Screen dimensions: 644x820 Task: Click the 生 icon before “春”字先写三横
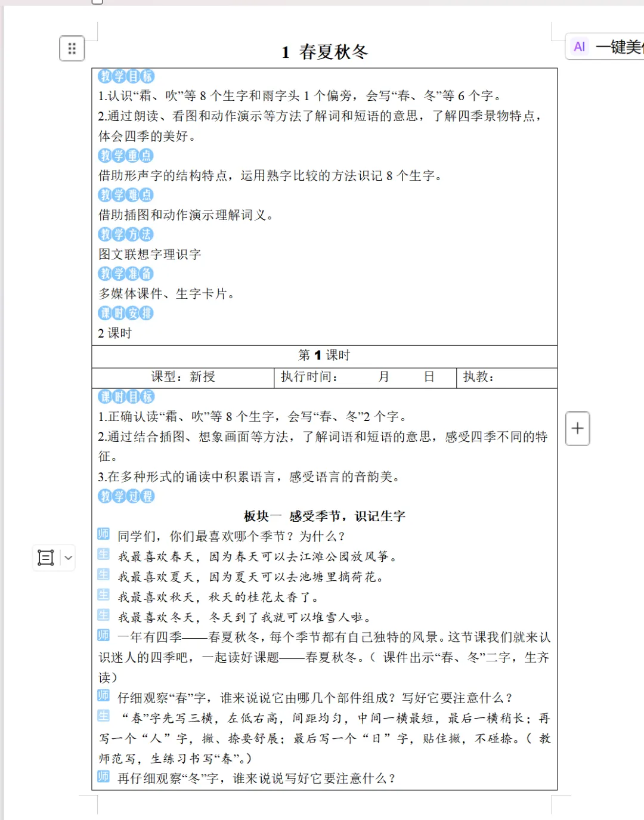(104, 716)
